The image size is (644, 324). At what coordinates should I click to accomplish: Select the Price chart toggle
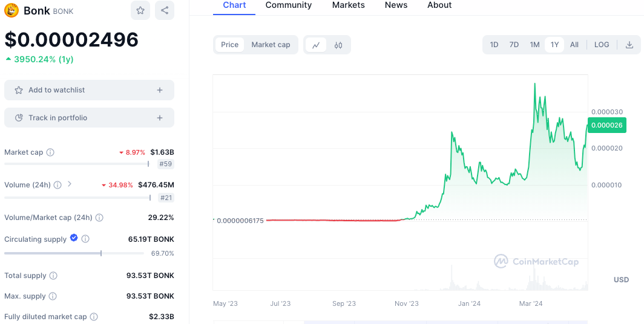click(x=229, y=45)
